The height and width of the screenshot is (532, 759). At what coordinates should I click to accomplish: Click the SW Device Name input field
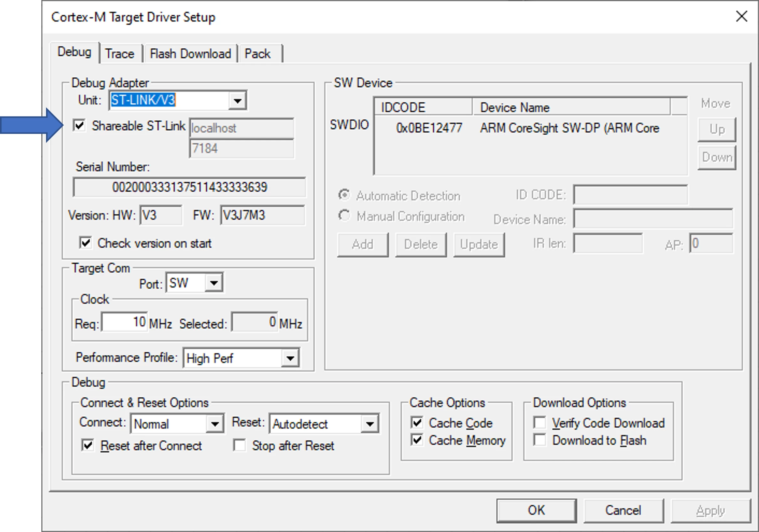pos(653,218)
